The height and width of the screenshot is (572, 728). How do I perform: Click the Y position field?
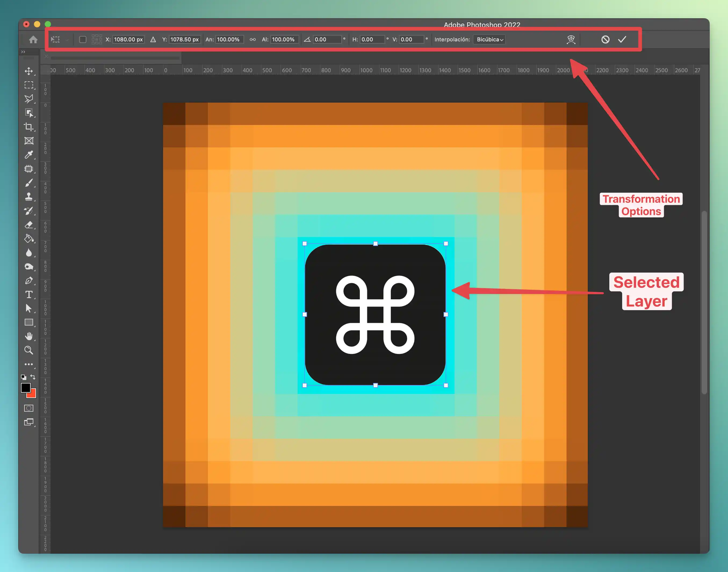[185, 39]
